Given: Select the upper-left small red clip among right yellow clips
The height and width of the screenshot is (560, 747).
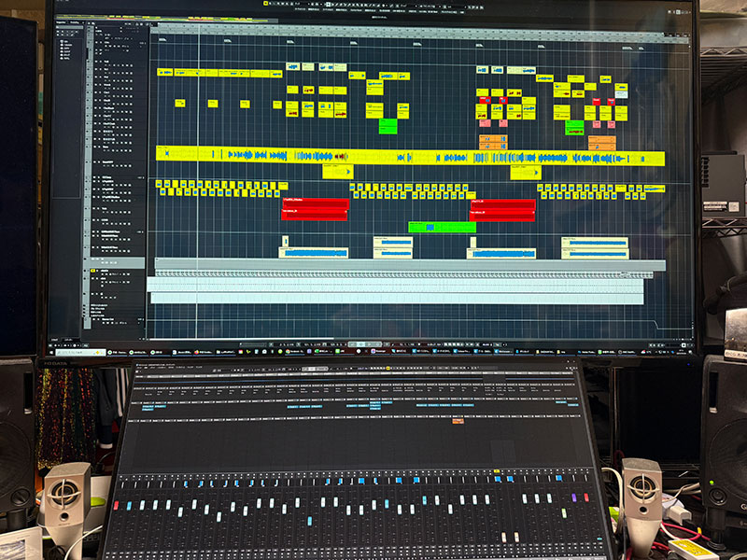Looking at the screenshot, I should (485, 100).
